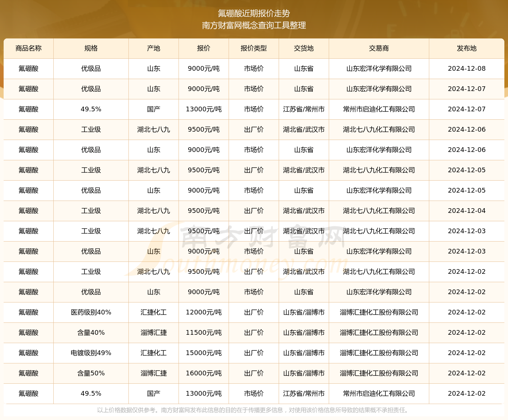Click 山东省 in the 2024-12-03 row
This screenshot has height=420, width=508.
[304, 251]
